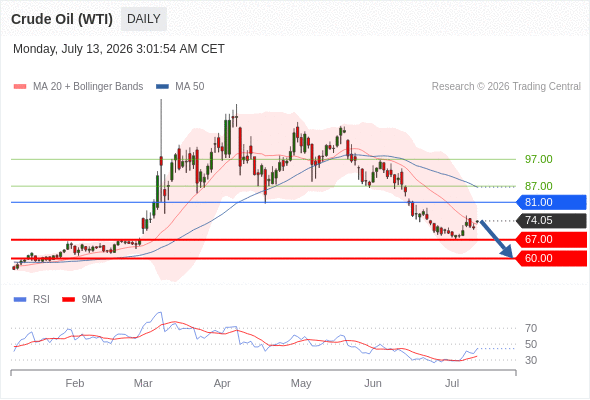Select the red 9MA legend marker
Image resolution: width=590 pixels, height=400 pixels.
68,300
